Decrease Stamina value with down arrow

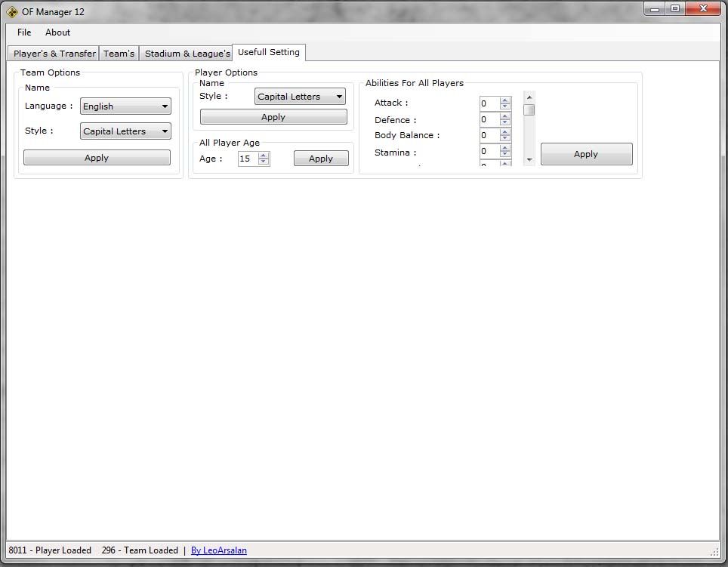click(x=505, y=155)
